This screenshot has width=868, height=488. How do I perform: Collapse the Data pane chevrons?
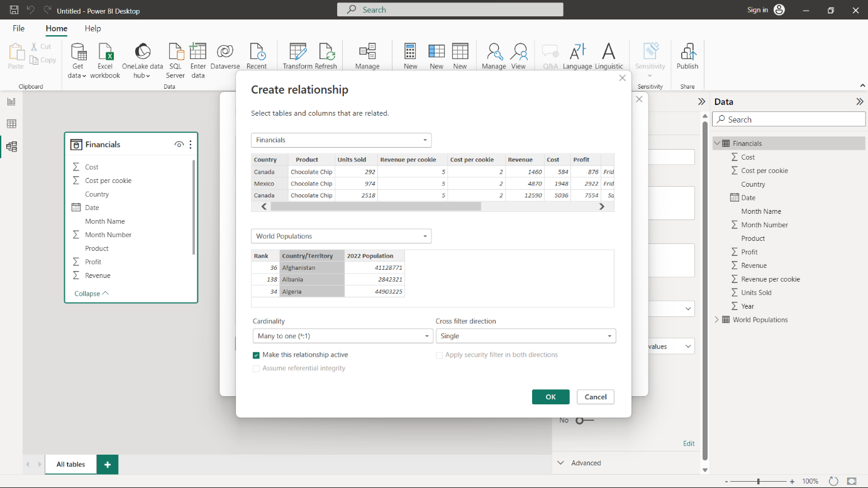tap(860, 102)
